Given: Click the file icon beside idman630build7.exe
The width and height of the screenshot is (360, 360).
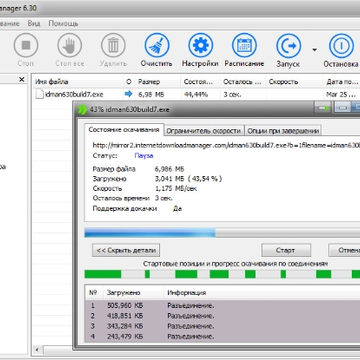Looking at the screenshot, I should [40, 94].
